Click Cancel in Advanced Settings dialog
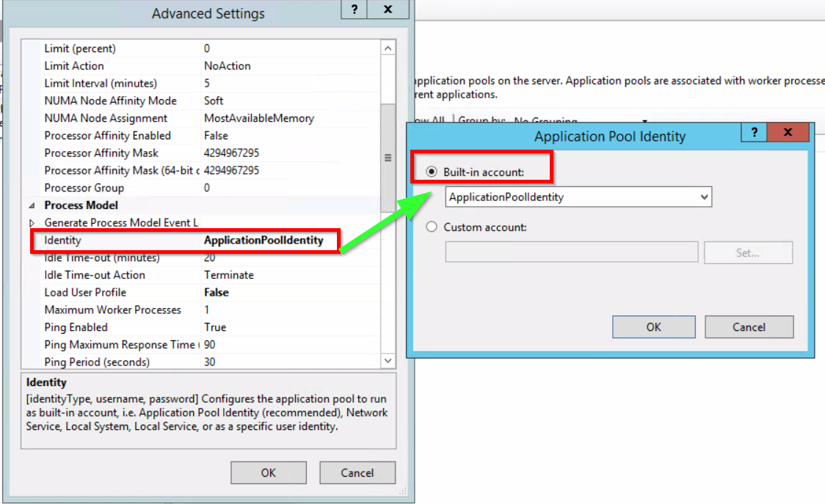This screenshot has height=504, width=825. 357,472
